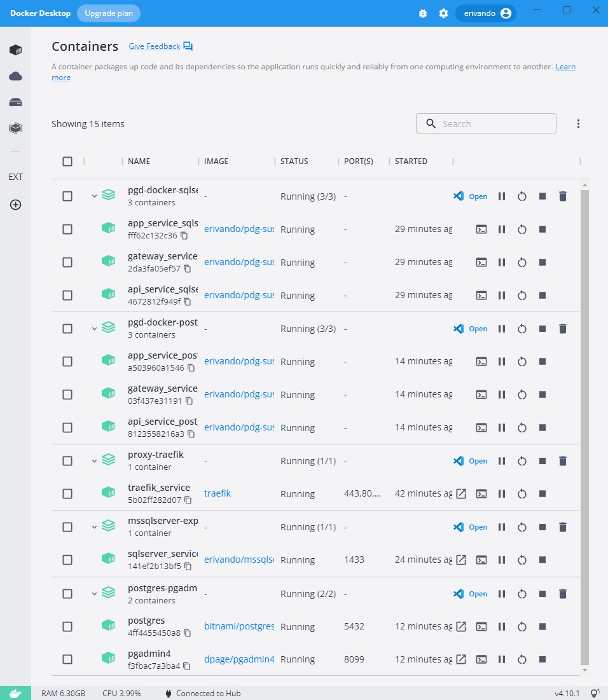Open traefik image link
The height and width of the screenshot is (700, 608).
(218, 493)
